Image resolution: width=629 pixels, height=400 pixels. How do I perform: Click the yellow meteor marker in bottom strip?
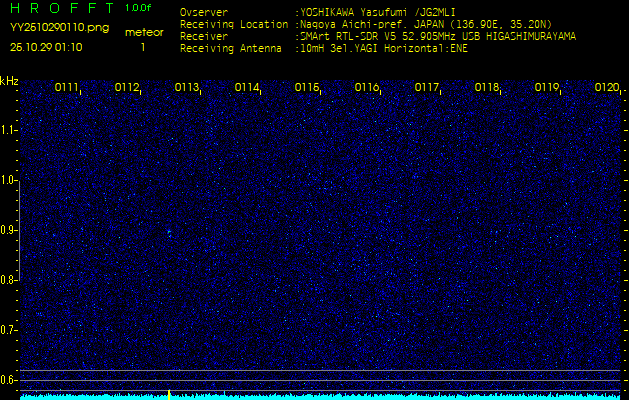[169, 394]
